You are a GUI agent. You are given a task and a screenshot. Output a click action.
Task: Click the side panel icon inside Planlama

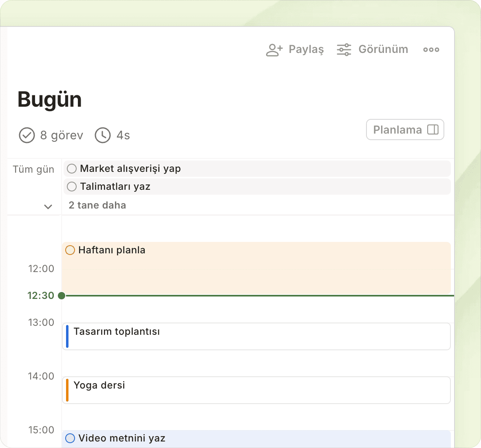coord(432,130)
